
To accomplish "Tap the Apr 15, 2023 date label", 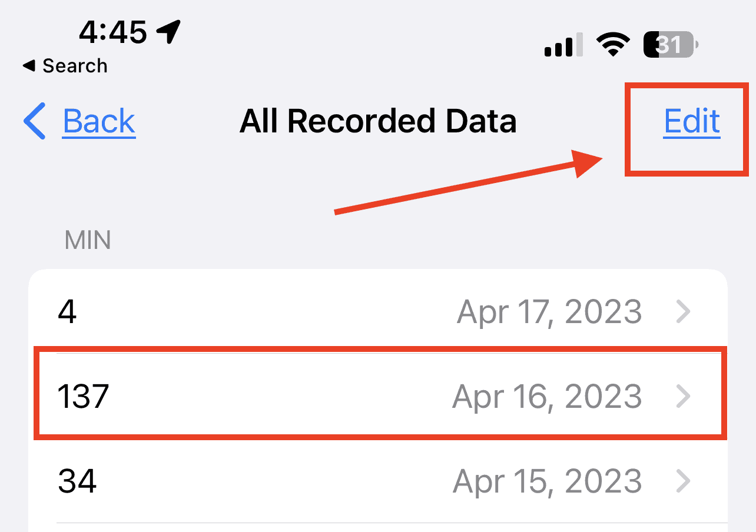I will (x=546, y=481).
